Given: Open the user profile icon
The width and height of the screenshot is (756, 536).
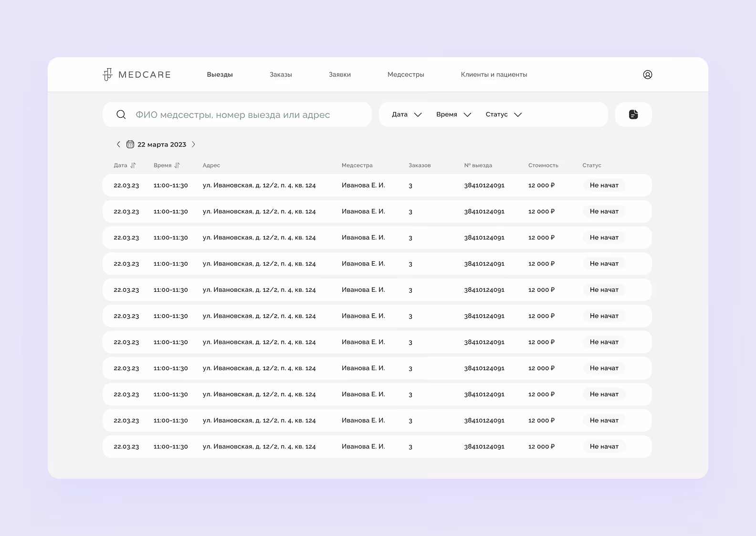Looking at the screenshot, I should [648, 74].
